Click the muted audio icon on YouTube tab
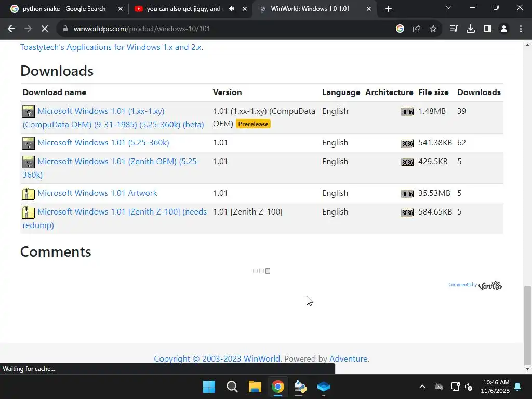Image resolution: width=532 pixels, height=399 pixels. pyautogui.click(x=231, y=9)
